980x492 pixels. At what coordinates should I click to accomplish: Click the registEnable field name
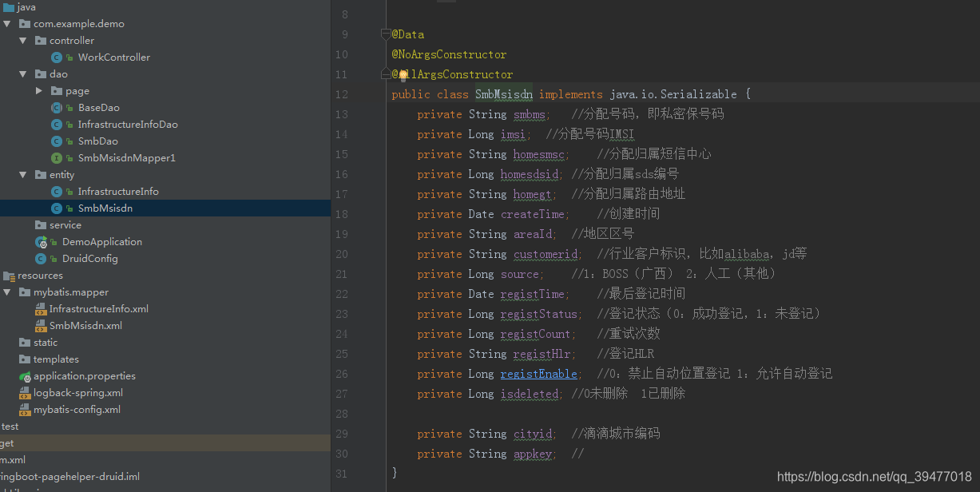coord(539,374)
